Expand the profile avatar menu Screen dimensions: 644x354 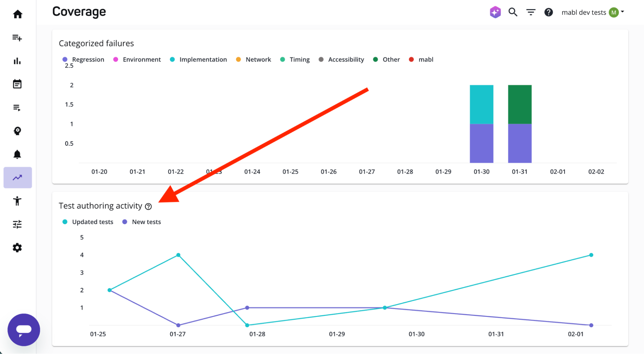(614, 12)
